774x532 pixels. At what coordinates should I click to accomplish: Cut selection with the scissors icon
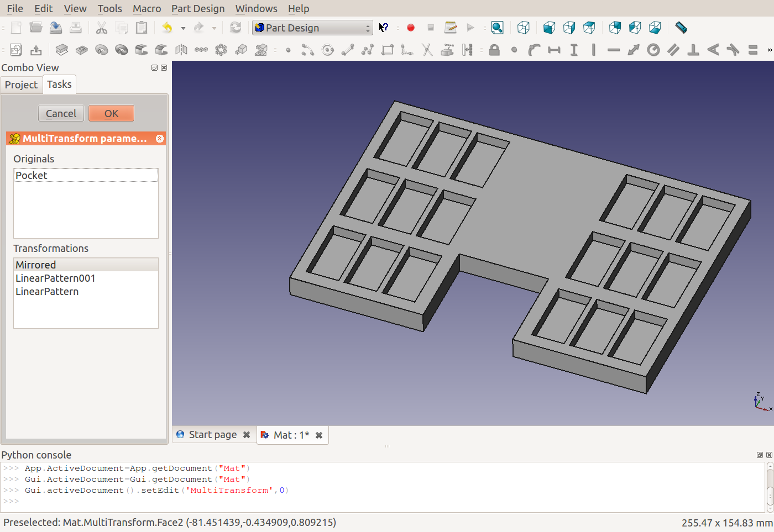[102, 28]
